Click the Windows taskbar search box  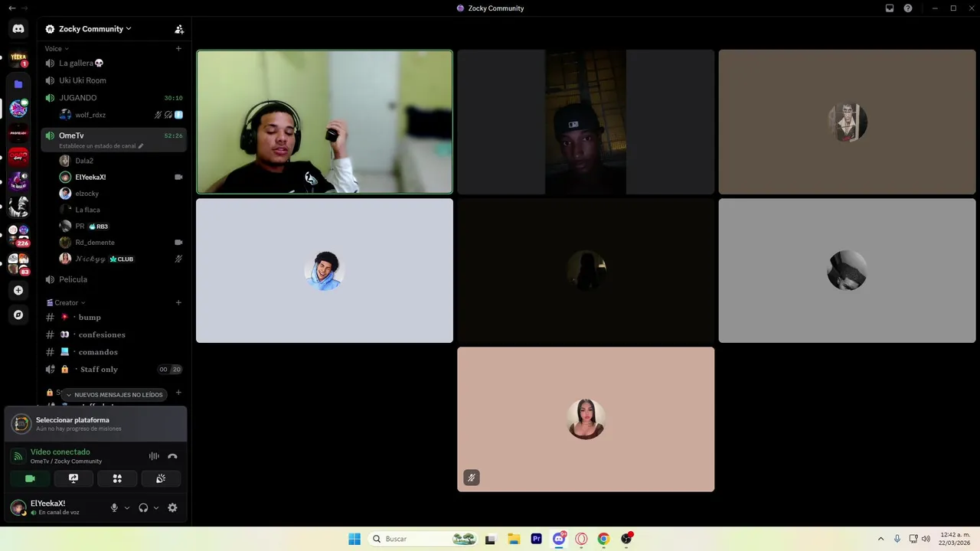(x=421, y=539)
